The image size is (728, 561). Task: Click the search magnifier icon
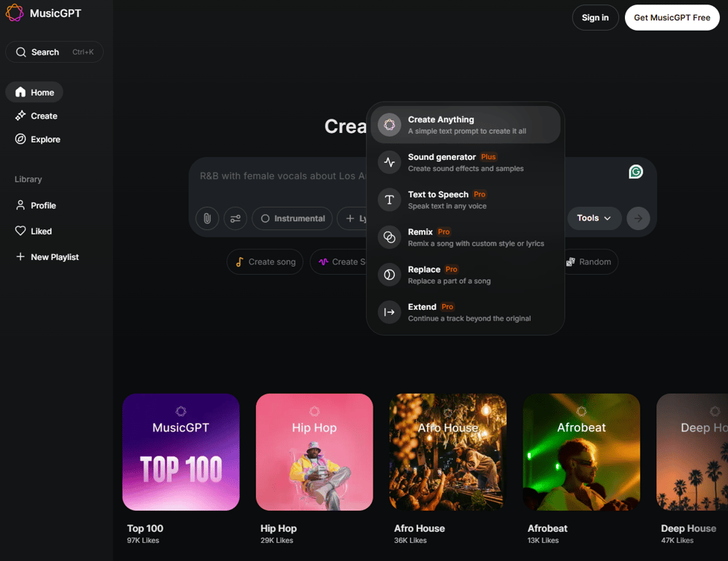coord(21,52)
